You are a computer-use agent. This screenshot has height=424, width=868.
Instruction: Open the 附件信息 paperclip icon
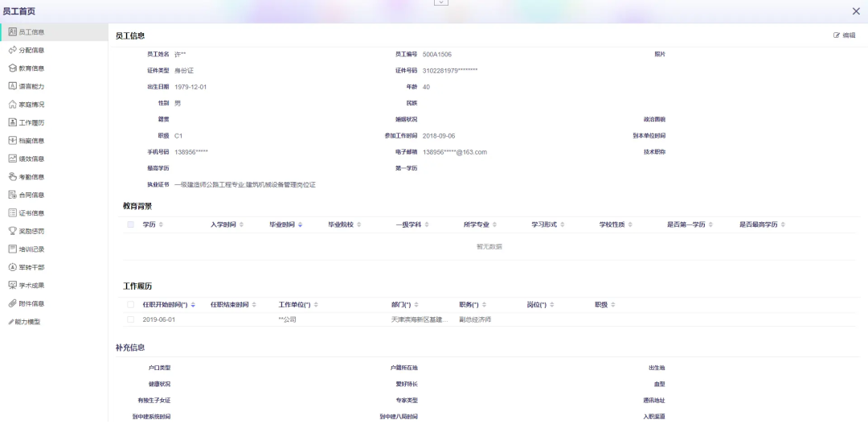point(13,303)
